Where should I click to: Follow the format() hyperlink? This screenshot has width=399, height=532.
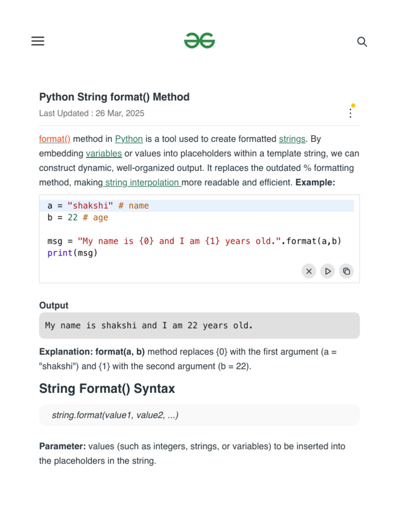pos(55,139)
